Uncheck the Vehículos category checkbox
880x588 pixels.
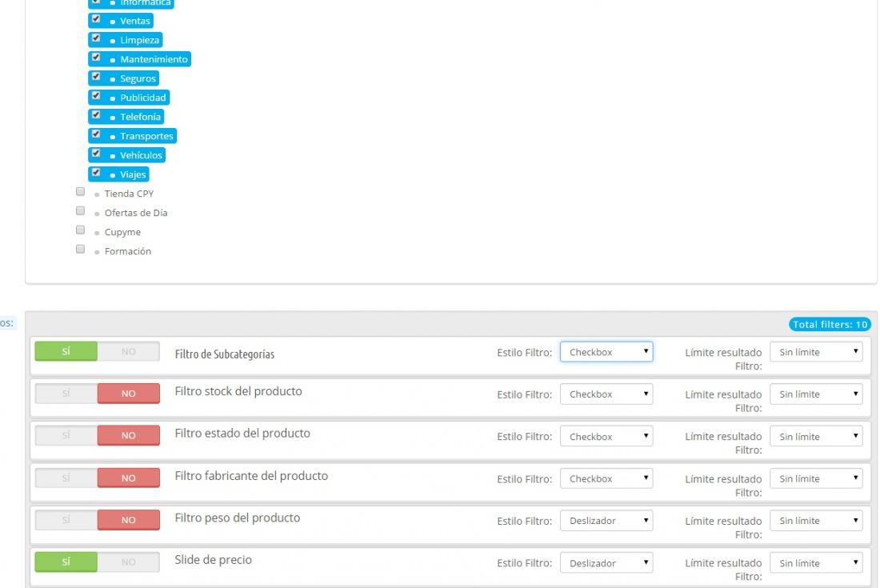[96, 153]
